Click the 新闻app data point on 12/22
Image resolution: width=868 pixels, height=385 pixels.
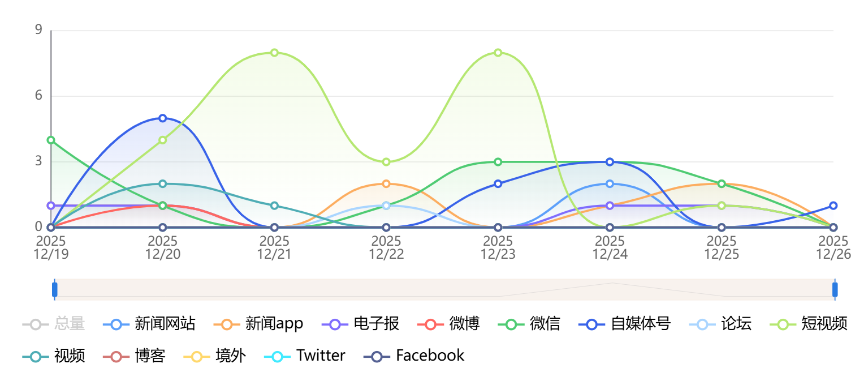[x=386, y=184]
